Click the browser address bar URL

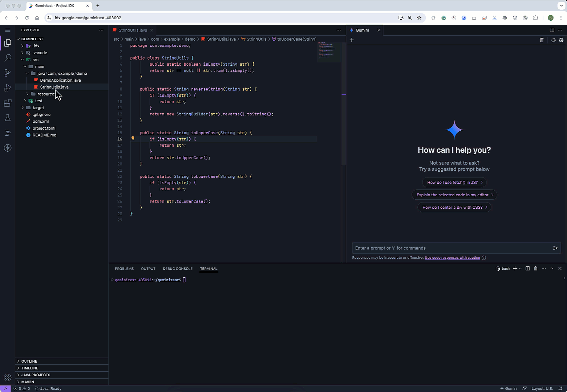88,18
